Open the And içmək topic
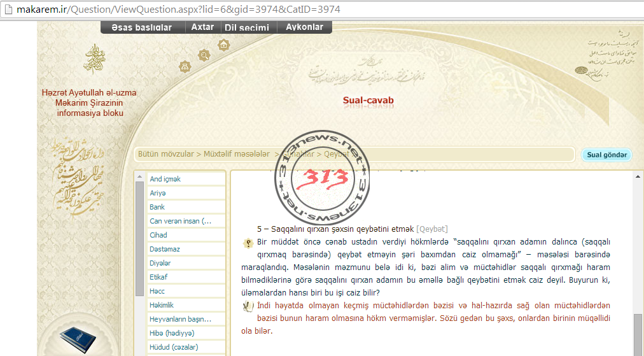 tap(186, 179)
